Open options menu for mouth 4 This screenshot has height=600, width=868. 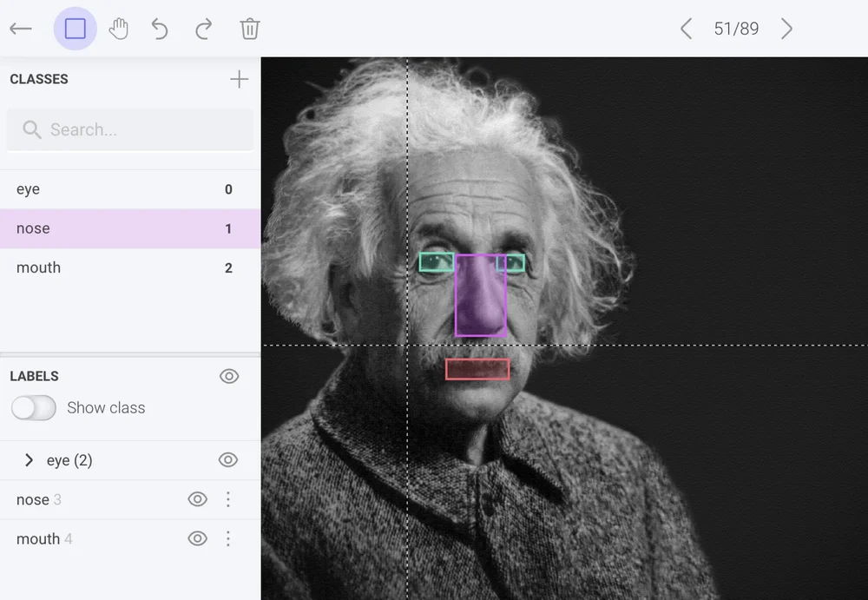pyautogui.click(x=228, y=538)
